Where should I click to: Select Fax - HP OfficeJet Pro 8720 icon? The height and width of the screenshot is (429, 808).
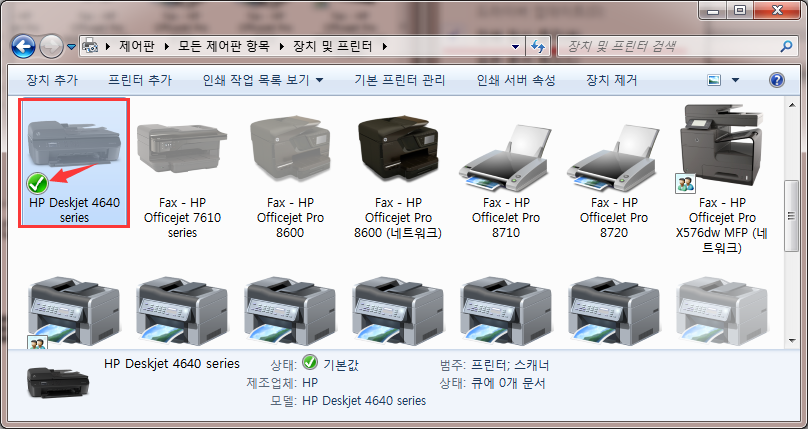point(614,157)
